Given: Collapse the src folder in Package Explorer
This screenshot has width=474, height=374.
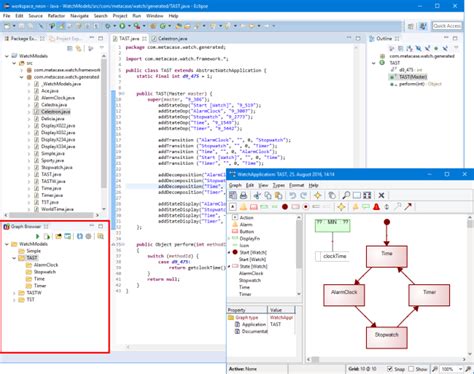Looking at the screenshot, I should pos(14,63).
